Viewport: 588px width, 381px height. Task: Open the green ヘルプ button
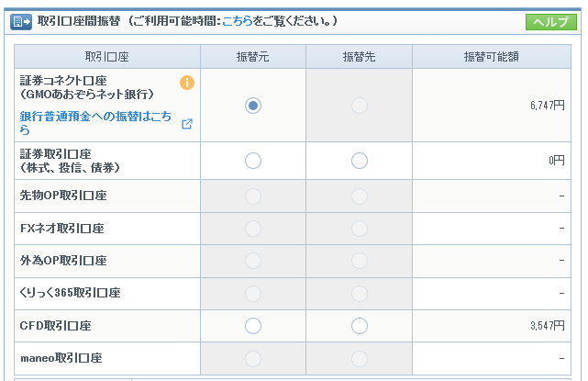(551, 22)
